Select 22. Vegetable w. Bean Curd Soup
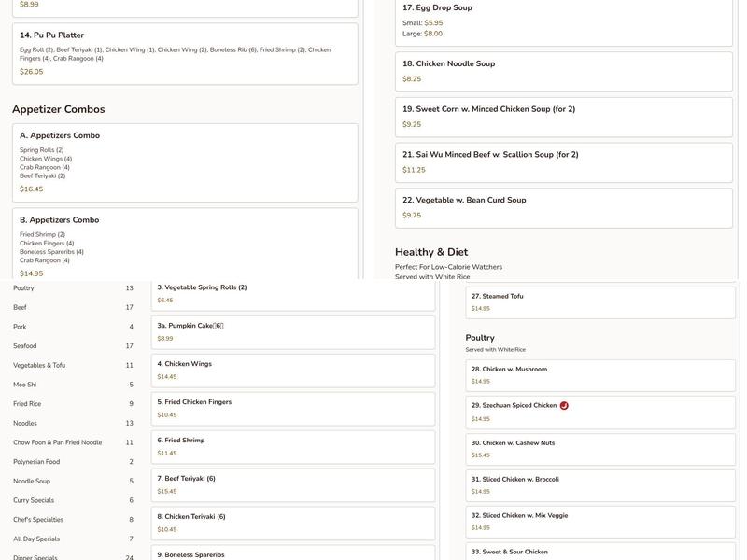747x560 pixels. (x=563, y=207)
